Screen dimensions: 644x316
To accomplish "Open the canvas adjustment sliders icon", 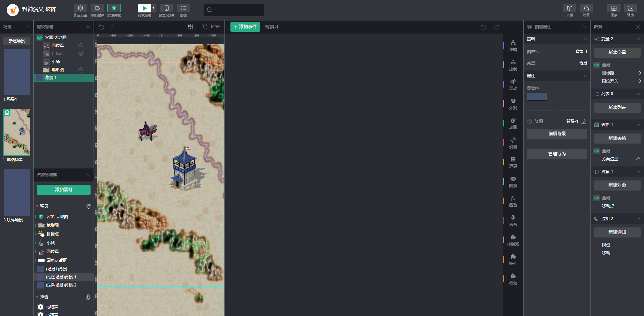I will click(x=191, y=27).
